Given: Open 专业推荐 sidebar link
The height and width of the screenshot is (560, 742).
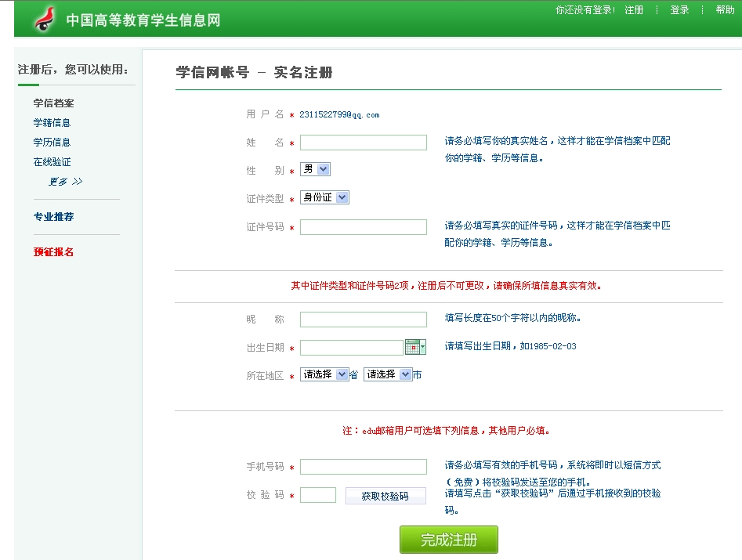Looking at the screenshot, I should tap(53, 217).
